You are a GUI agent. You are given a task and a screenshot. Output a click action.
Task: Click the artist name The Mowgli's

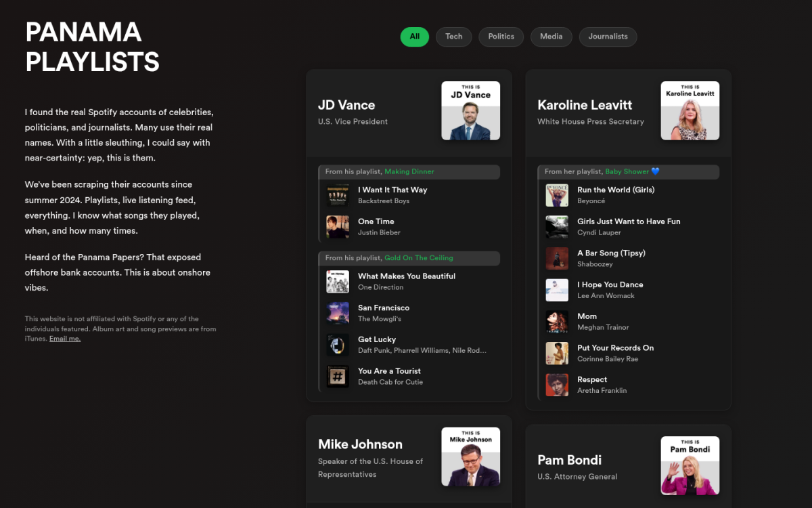click(380, 319)
